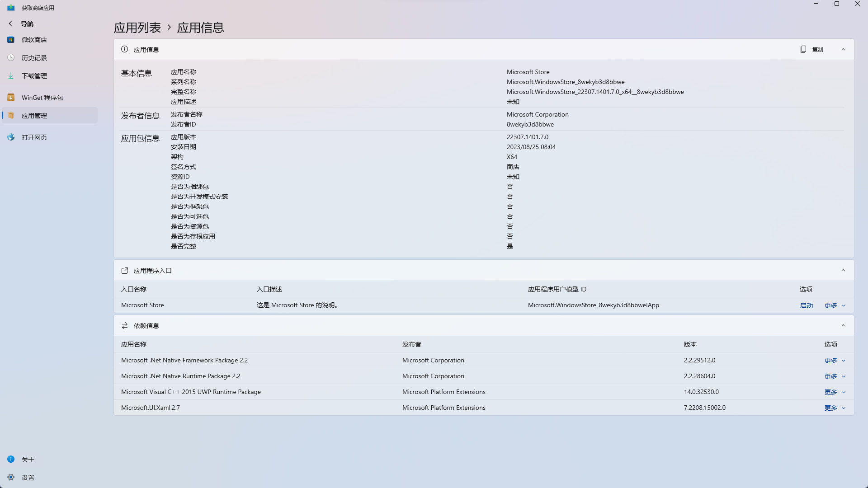Viewport: 868px width, 488px height.
Task: Click the back arrow next to 导航
Action: pyautogui.click(x=10, y=23)
